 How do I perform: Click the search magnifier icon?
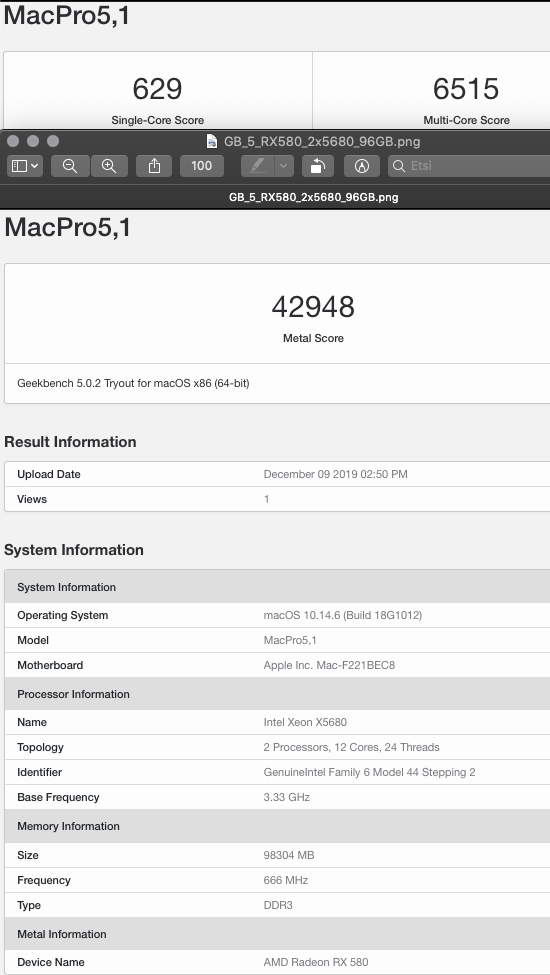point(400,166)
